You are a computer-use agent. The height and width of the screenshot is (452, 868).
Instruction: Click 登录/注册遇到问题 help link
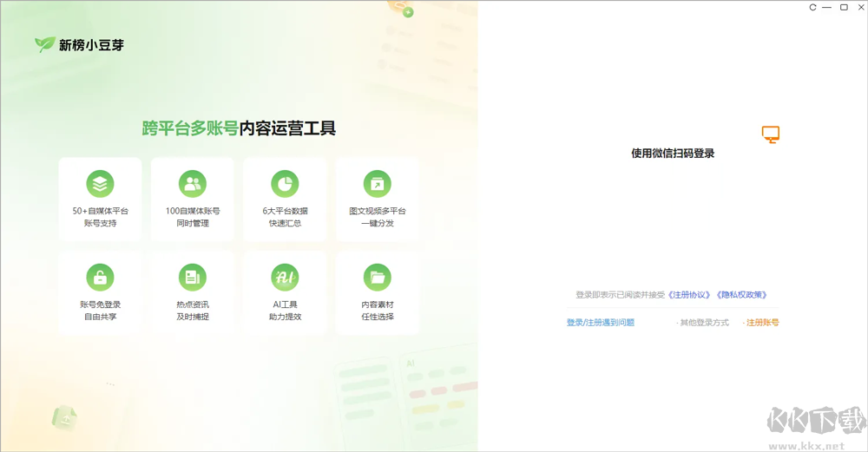(601, 323)
